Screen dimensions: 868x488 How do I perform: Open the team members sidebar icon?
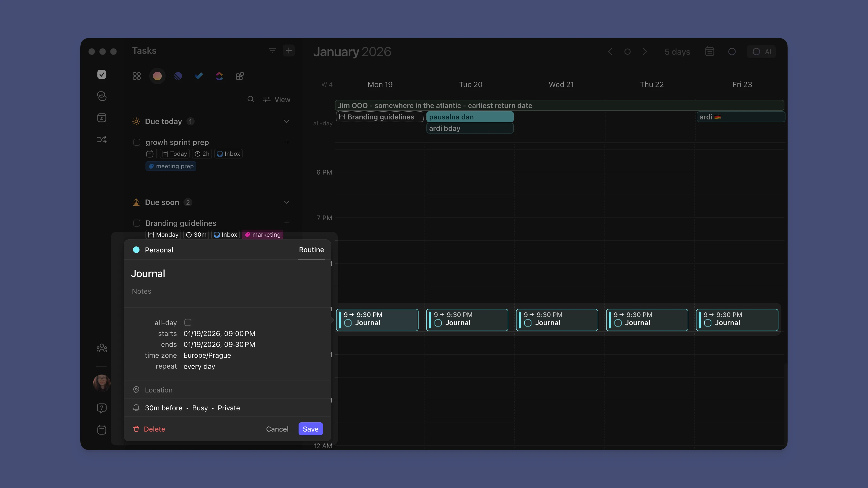[x=102, y=348]
